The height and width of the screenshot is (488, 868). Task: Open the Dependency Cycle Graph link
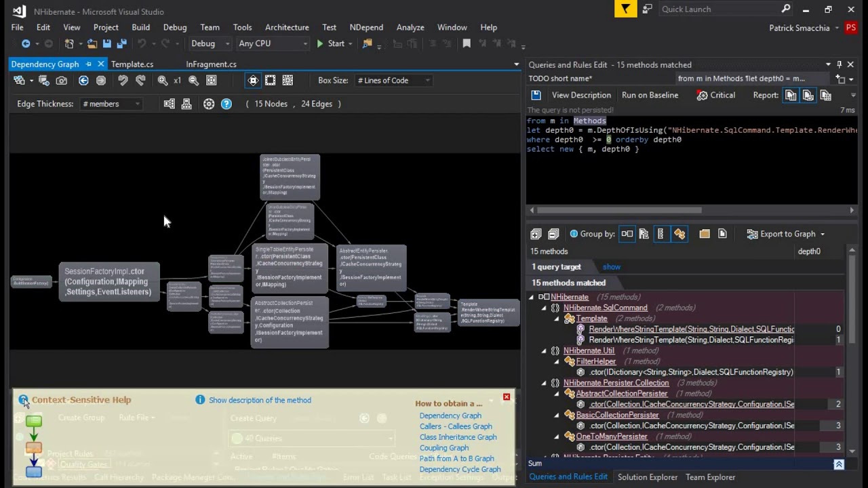click(460, 469)
